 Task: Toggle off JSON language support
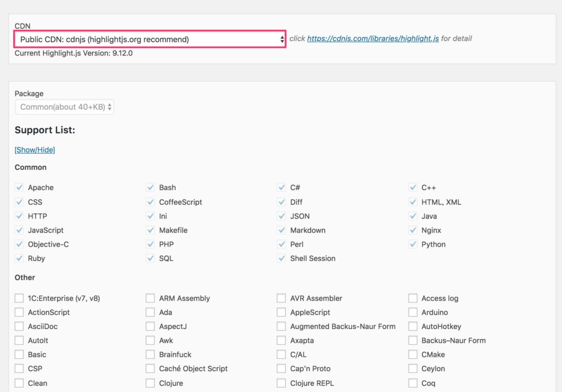click(282, 216)
